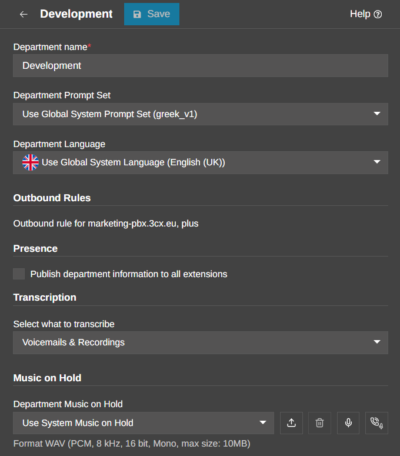Expand the Department Language dropdown arrow

[377, 162]
